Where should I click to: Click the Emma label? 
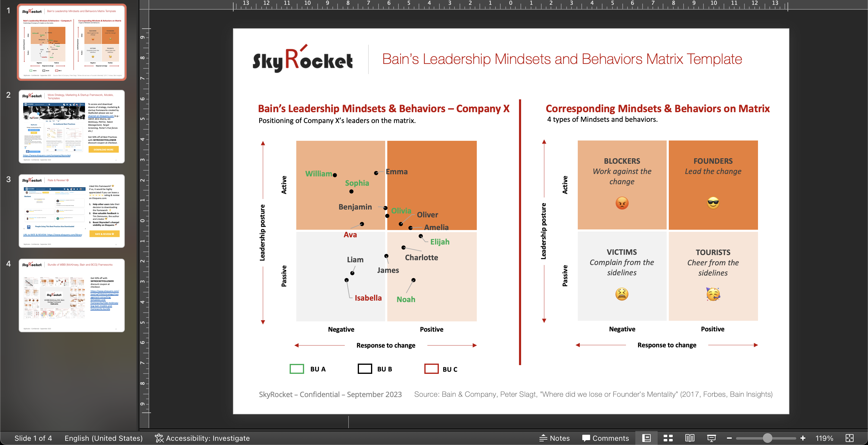[x=397, y=172]
